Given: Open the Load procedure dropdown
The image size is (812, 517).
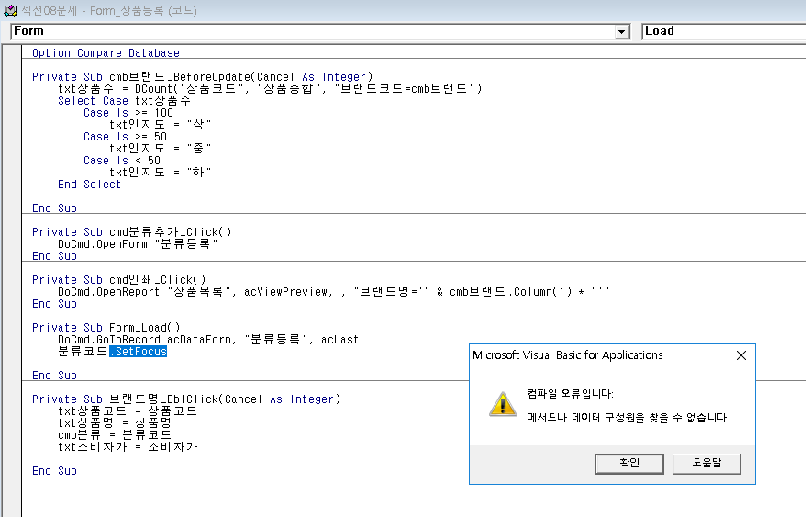Looking at the screenshot, I should pos(725,31).
